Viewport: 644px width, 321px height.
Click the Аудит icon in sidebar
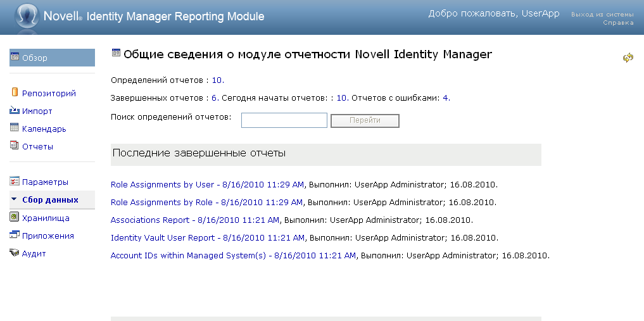point(15,253)
